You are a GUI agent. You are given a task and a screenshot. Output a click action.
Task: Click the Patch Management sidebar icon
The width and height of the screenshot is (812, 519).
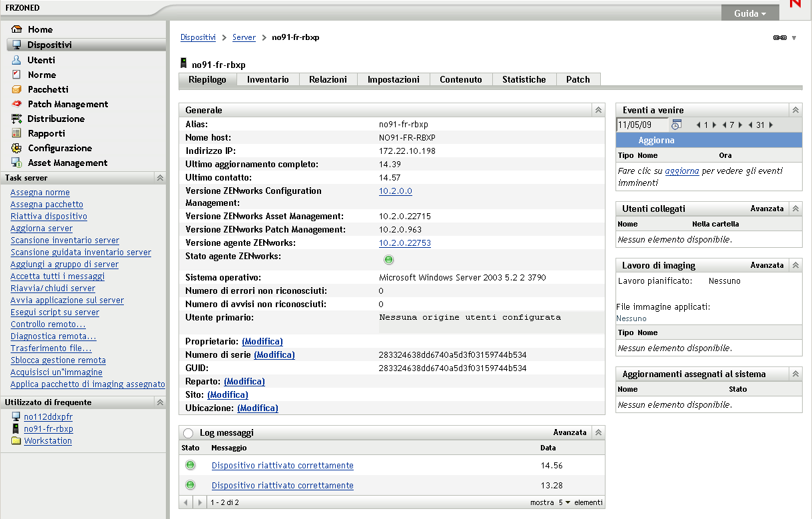point(17,104)
